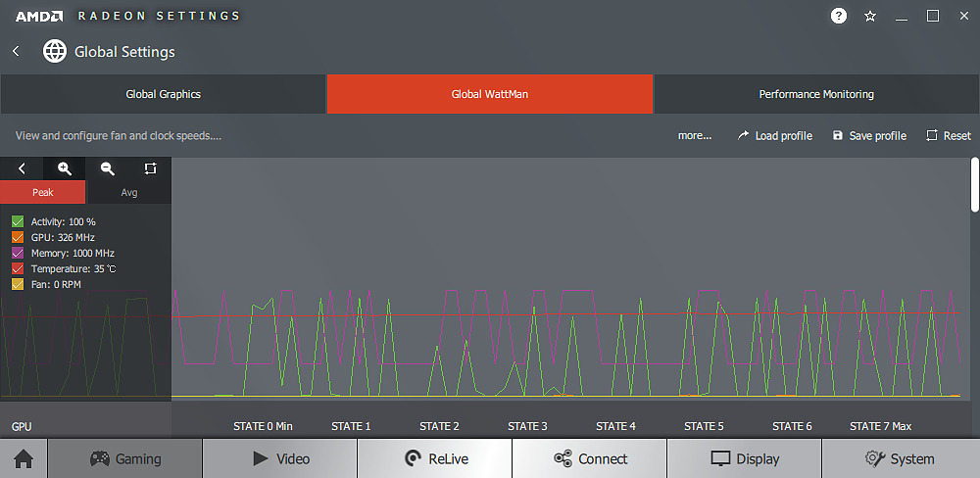Screen dimensions: 980x478
Task: Toggle the Fan RPM graph checkbox
Action: click(x=18, y=284)
